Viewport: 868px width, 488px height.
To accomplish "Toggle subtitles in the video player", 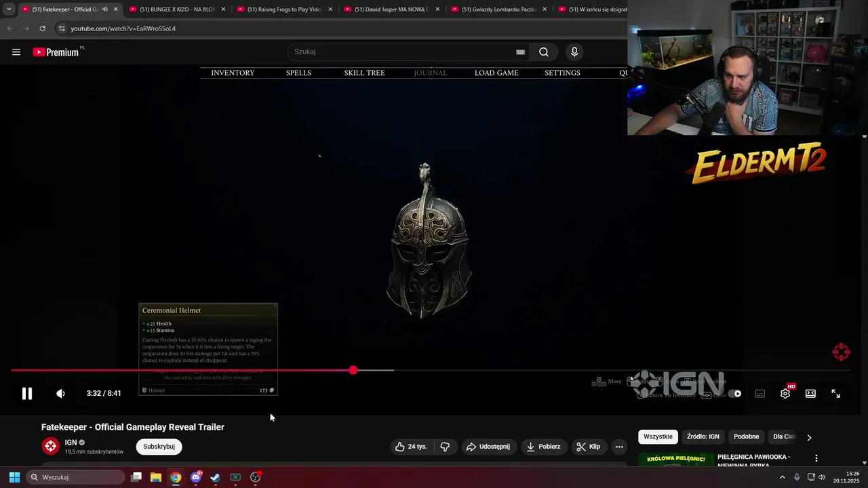I will tap(759, 393).
